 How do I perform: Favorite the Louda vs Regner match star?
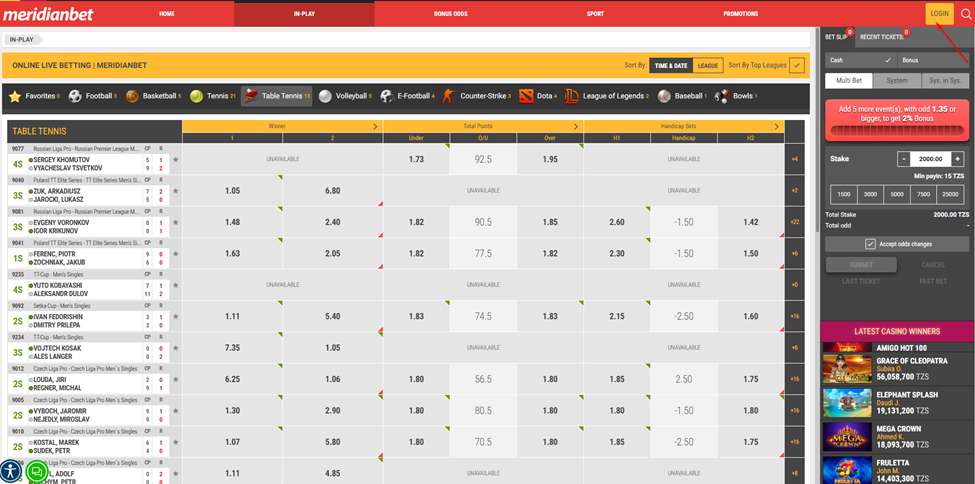(175, 379)
